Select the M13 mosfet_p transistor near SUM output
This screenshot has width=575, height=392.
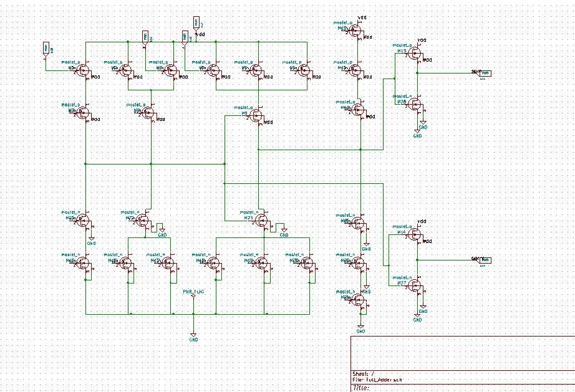(414, 53)
